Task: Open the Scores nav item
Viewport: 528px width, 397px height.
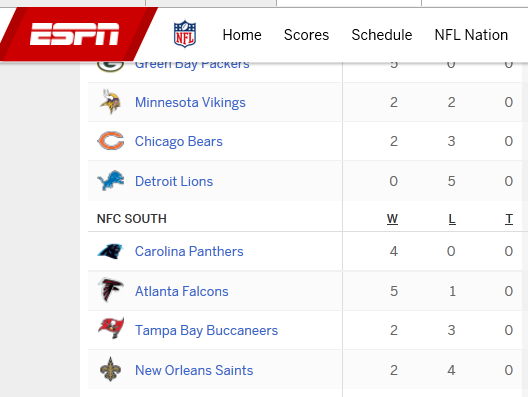Action: (306, 35)
